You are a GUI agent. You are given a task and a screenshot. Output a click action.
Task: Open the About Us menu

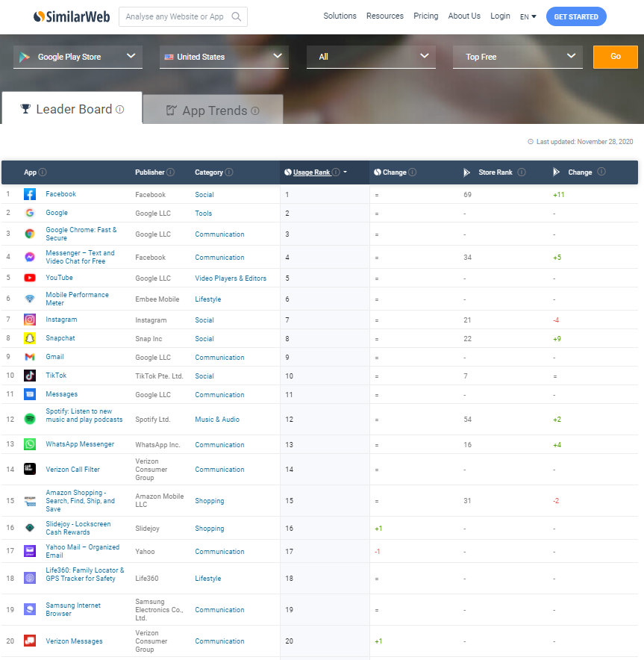(x=464, y=16)
